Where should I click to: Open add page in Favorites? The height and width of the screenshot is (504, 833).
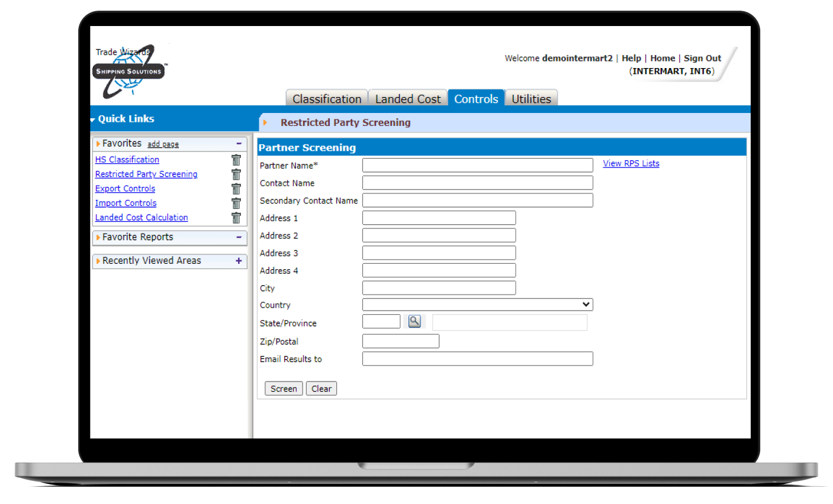163,144
